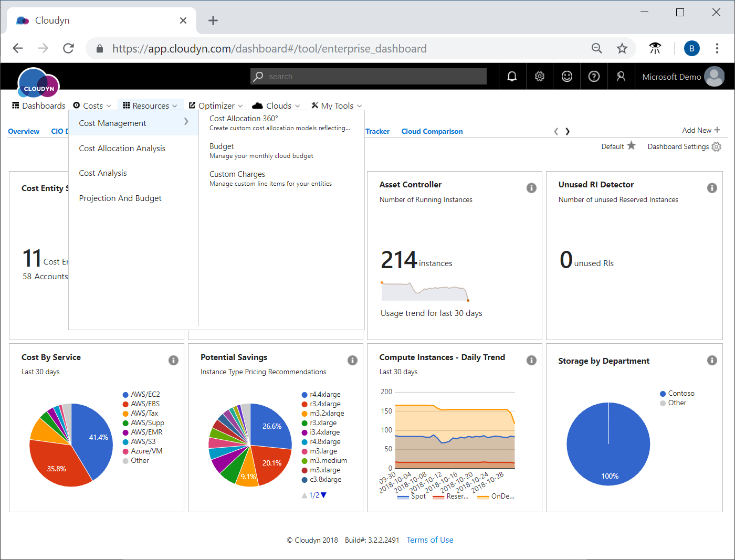Screen dimensions: 735x560
Task: Toggle OnDe... series in chart legend
Action: pyautogui.click(x=496, y=496)
